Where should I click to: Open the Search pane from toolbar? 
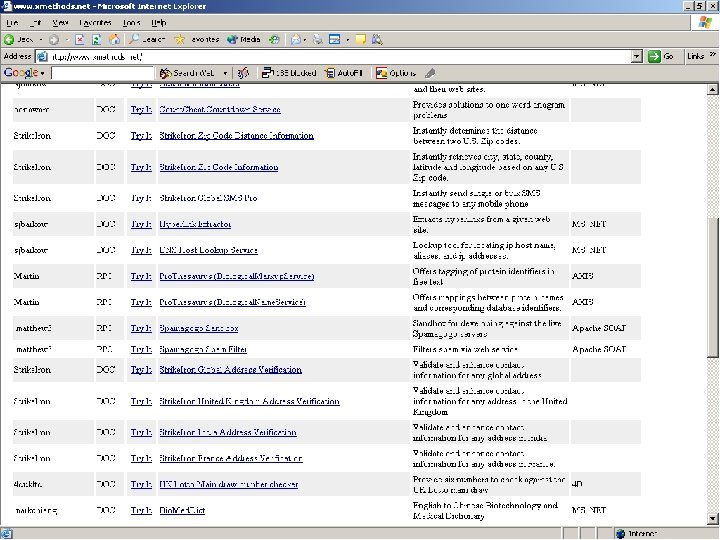click(147, 39)
